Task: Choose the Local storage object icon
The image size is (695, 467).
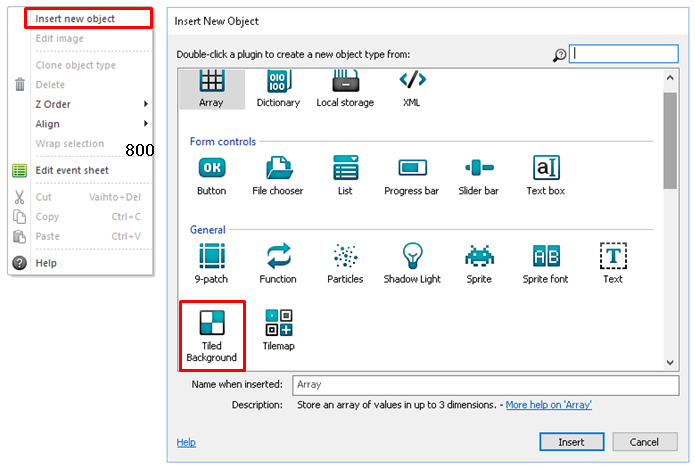Action: pyautogui.click(x=345, y=82)
